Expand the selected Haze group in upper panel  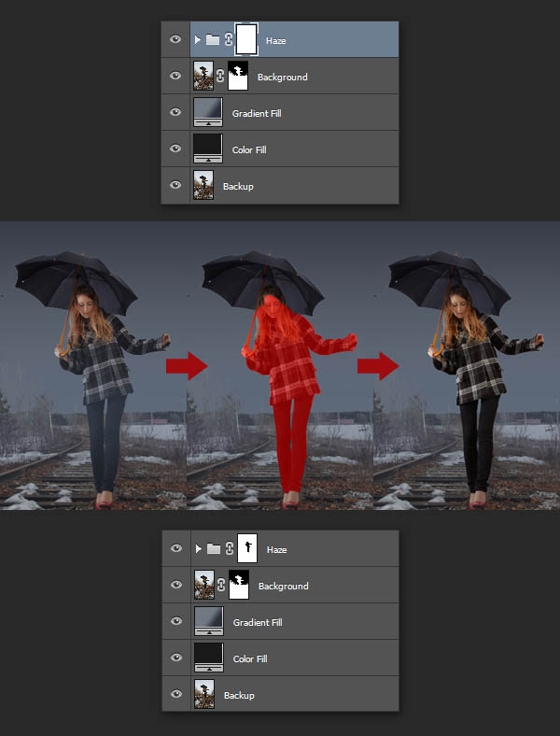[197, 40]
